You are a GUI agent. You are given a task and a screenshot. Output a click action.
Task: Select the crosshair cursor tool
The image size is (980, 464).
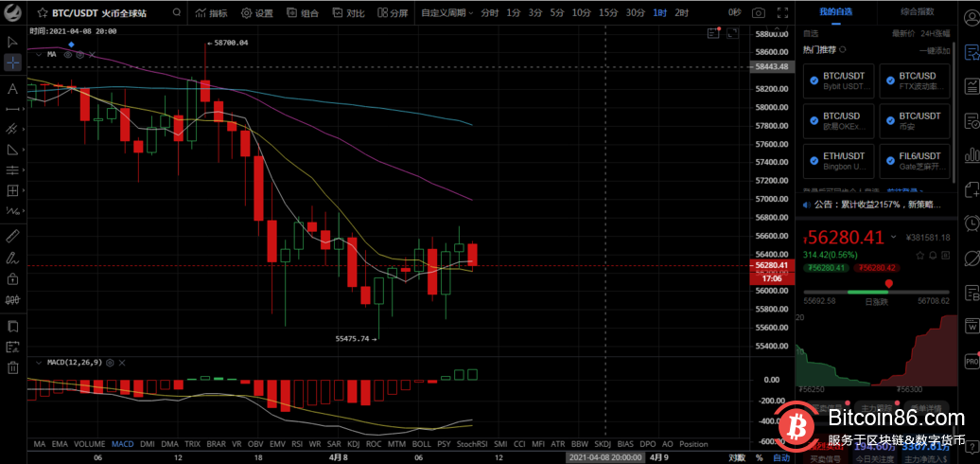click(12, 62)
